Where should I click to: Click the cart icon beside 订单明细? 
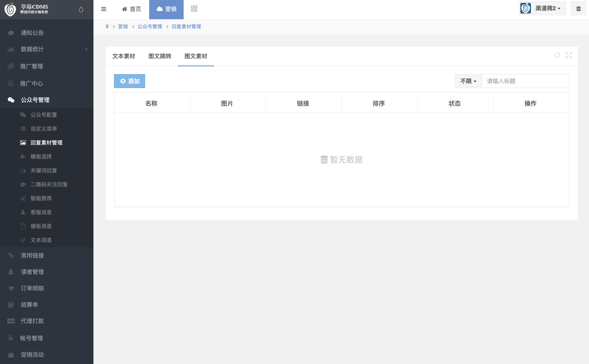11,288
